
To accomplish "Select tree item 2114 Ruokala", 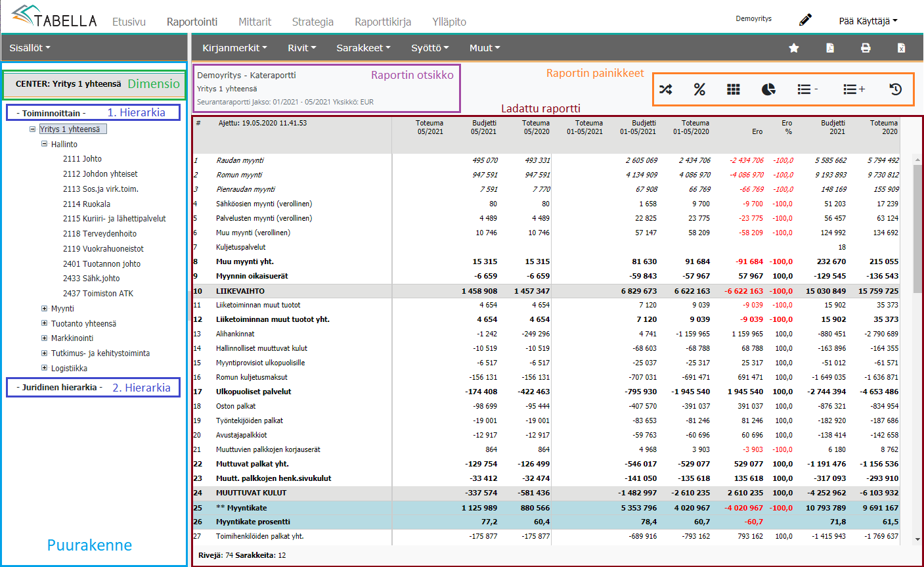I will click(x=87, y=204).
